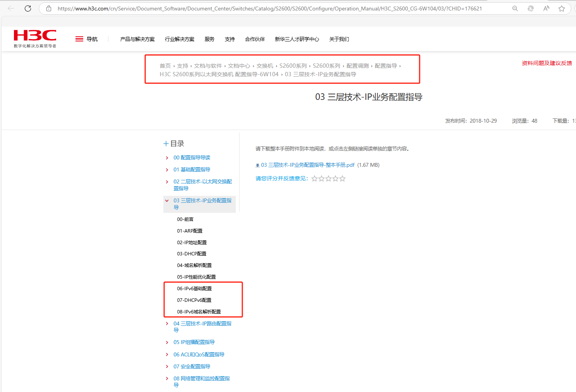Open the 04-域名解析配置 chapter
The image size is (576, 392).
[194, 265]
